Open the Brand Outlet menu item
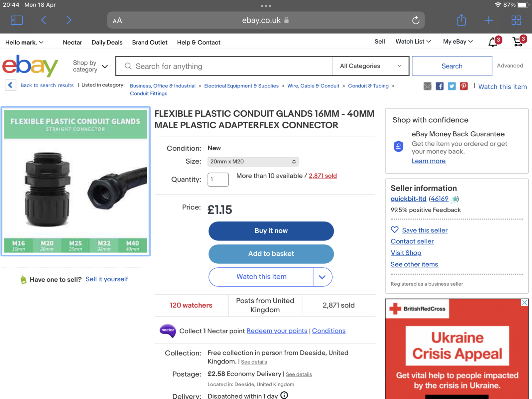 click(x=150, y=43)
